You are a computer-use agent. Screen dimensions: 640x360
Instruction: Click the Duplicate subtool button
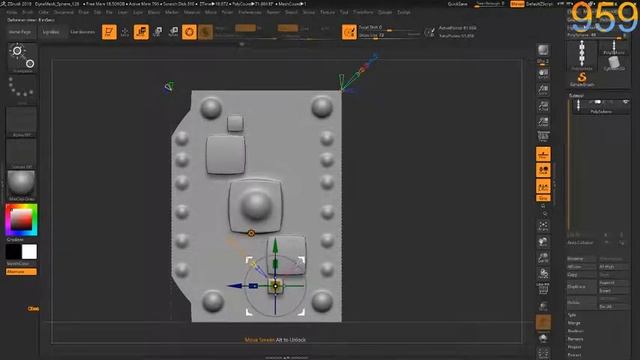pos(581,287)
